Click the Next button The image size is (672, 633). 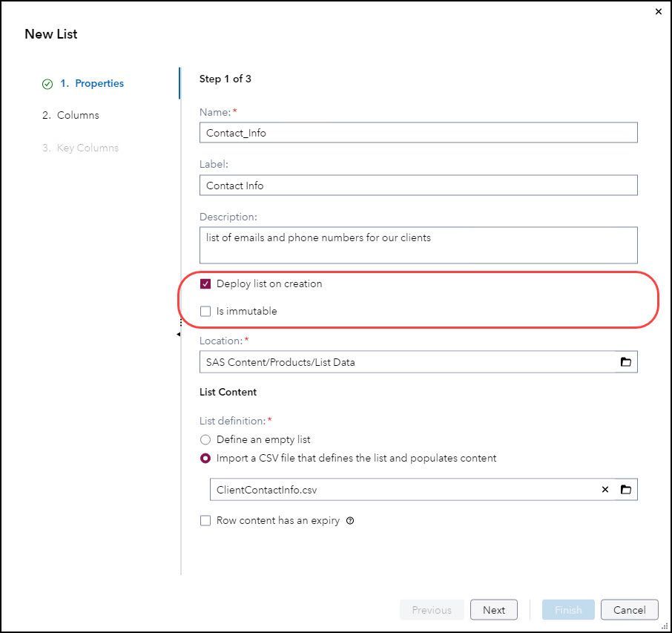pyautogui.click(x=493, y=610)
